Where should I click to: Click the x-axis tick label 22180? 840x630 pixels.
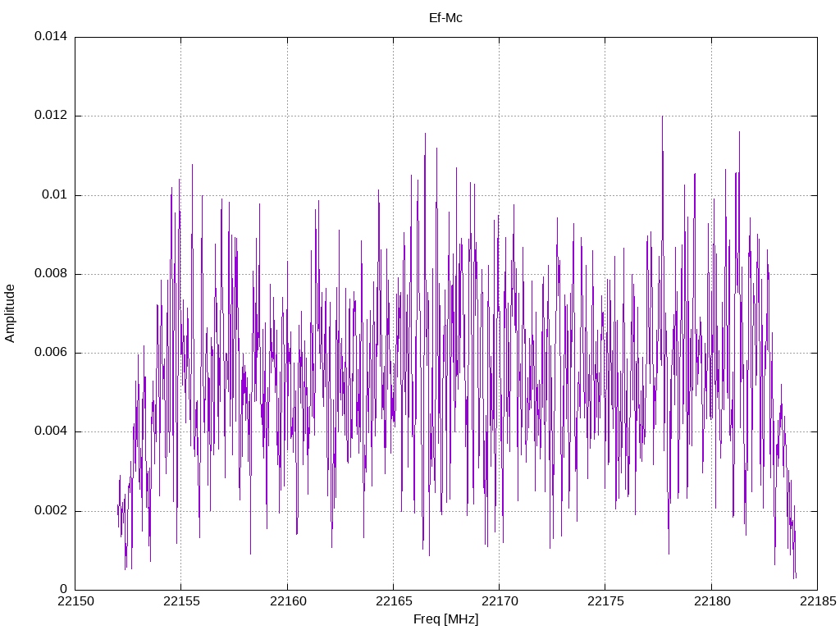point(711,601)
